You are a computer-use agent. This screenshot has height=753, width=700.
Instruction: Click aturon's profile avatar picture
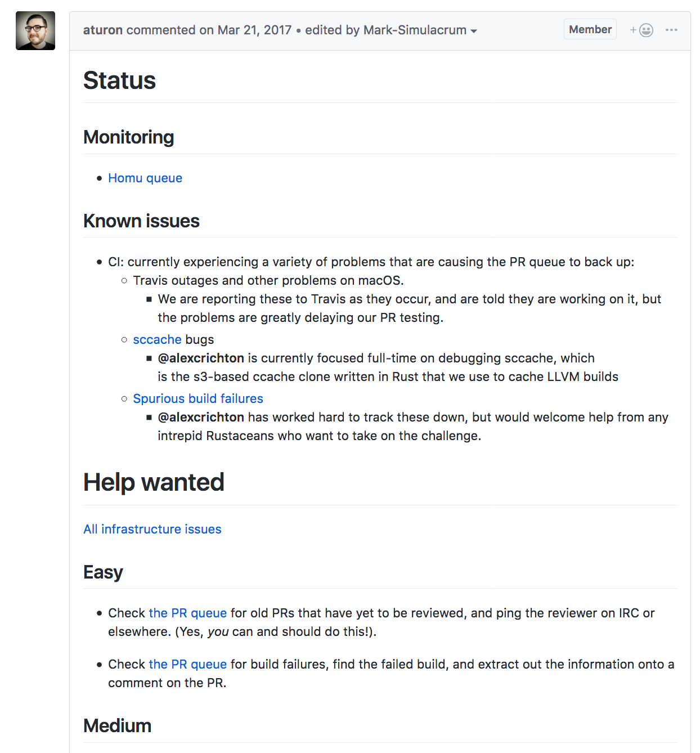(35, 31)
